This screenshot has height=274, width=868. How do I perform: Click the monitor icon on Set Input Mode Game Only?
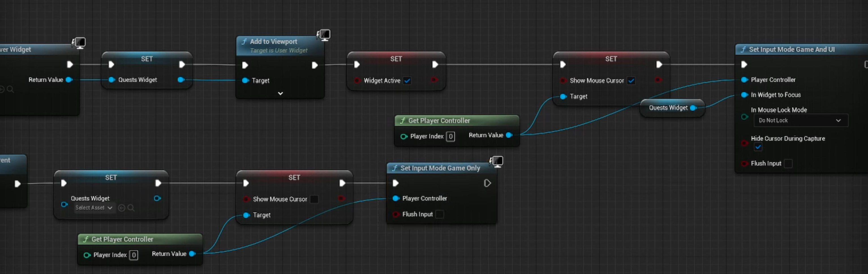click(497, 162)
